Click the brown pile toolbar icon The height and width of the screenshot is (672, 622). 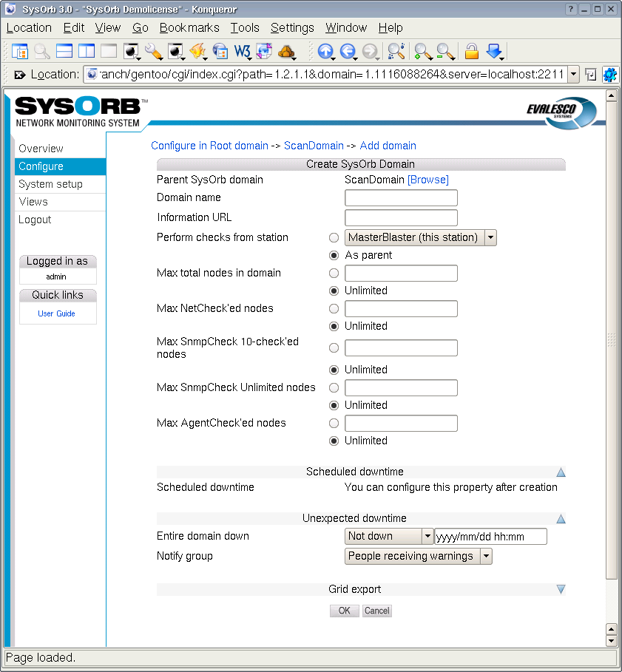click(x=286, y=52)
